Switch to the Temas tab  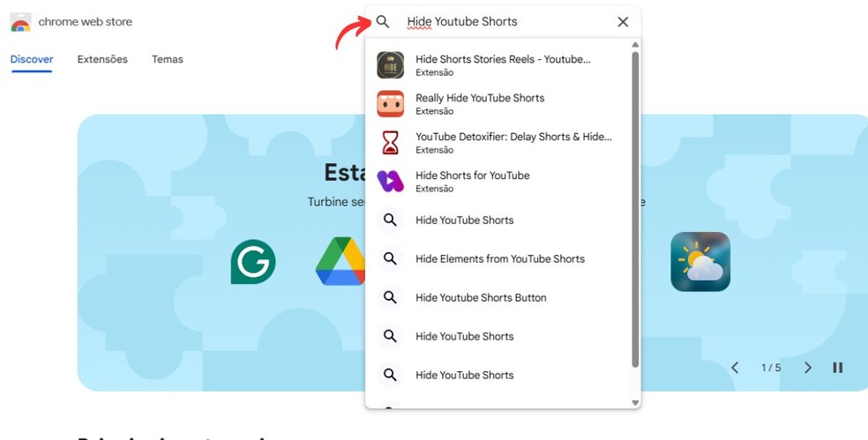coord(168,59)
